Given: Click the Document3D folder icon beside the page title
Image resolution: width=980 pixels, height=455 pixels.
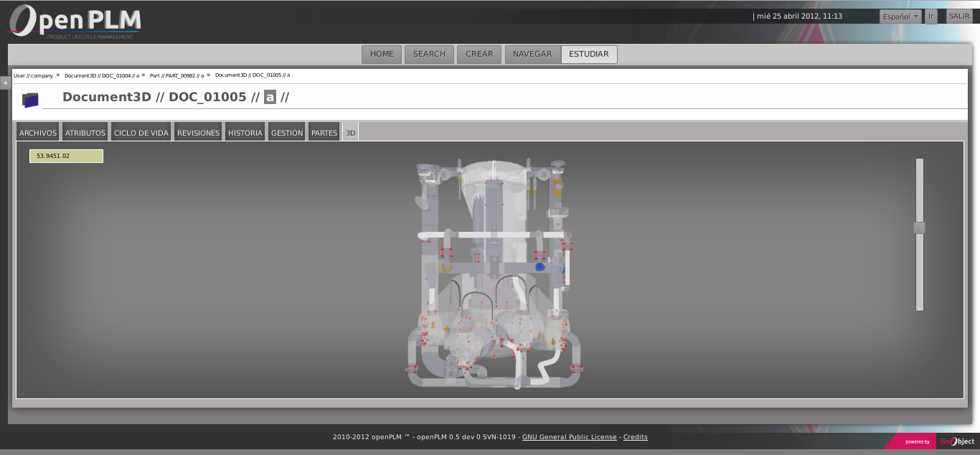Looking at the screenshot, I should coord(30,99).
